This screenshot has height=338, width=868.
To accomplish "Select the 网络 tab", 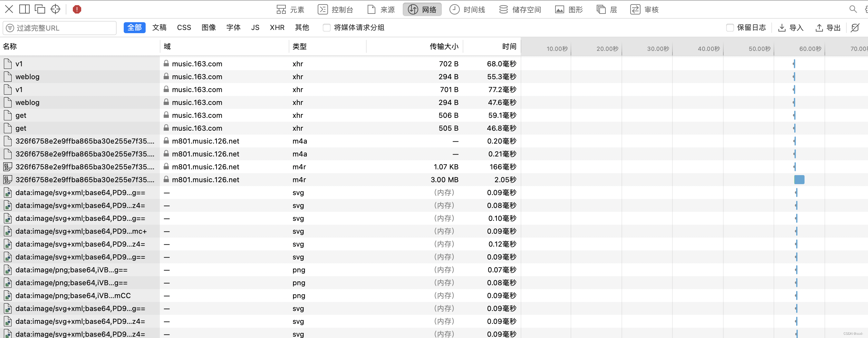I will (422, 9).
